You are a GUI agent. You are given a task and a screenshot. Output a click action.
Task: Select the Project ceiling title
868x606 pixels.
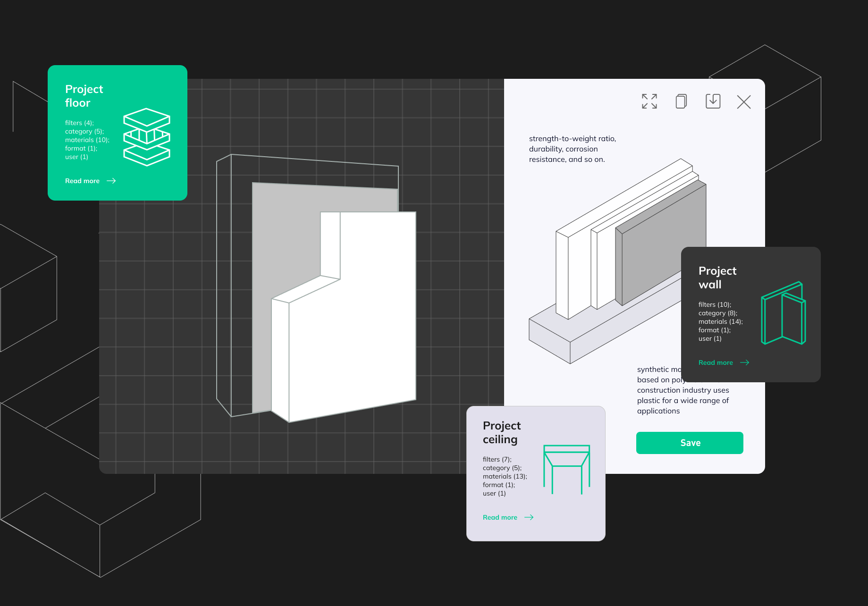point(501,432)
